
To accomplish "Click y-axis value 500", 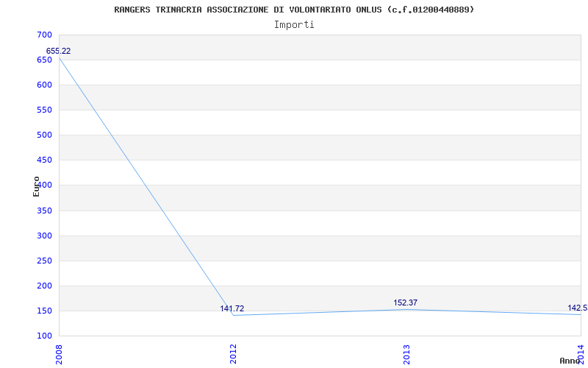I will [x=44, y=135].
